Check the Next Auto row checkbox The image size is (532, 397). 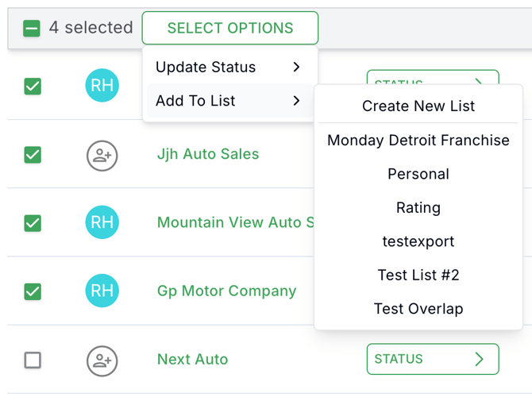point(33,360)
